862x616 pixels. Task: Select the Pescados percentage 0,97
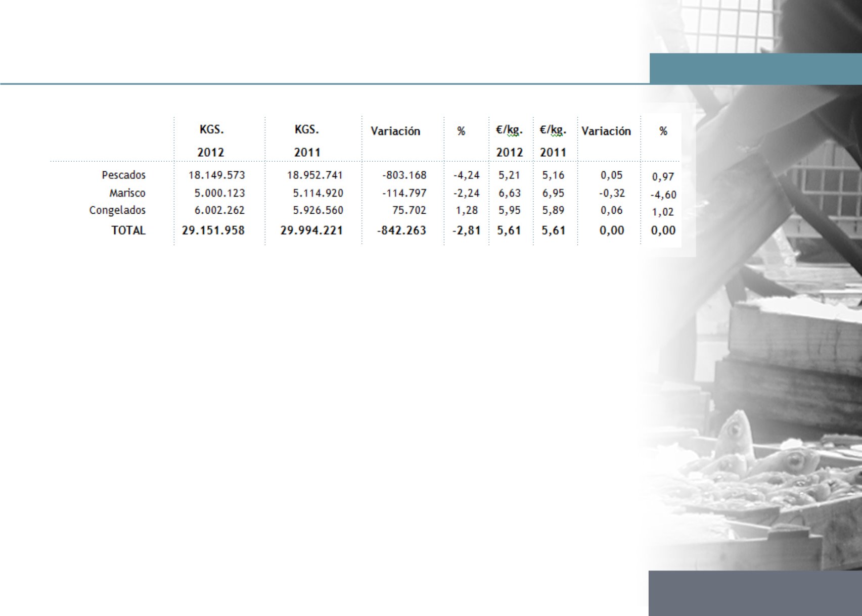663,177
